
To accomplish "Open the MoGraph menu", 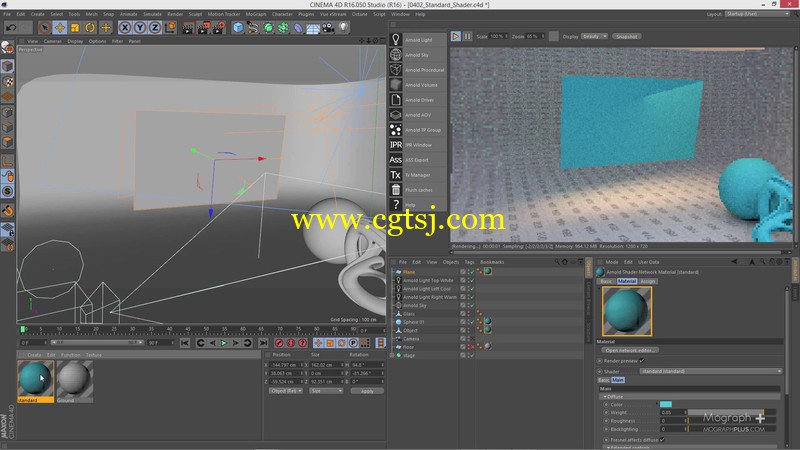I will 256,14.
